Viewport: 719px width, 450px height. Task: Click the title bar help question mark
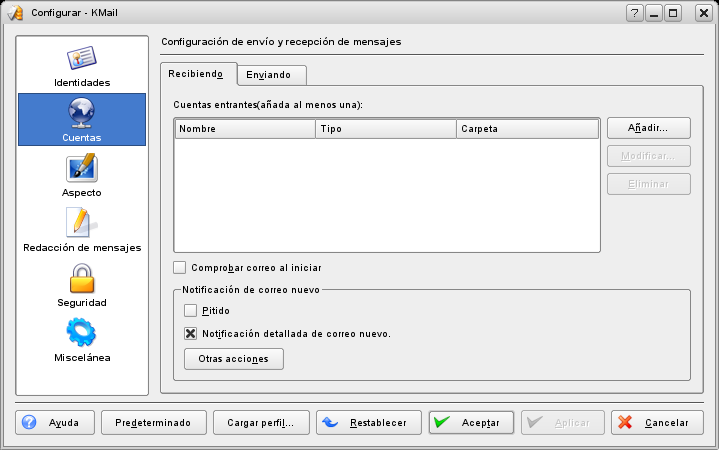635,13
